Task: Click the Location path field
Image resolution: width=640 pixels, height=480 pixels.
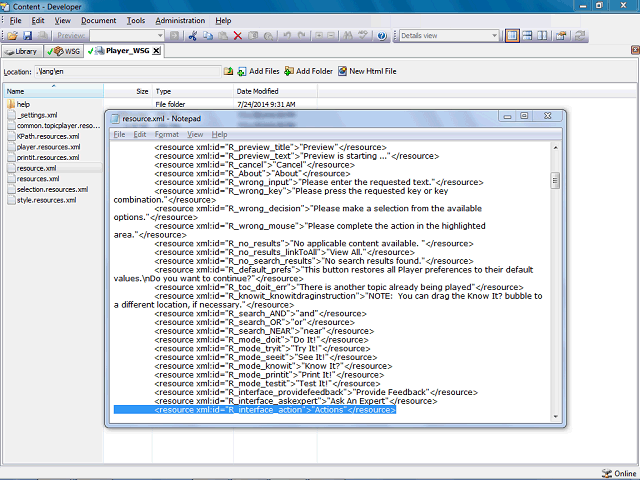Action: [x=127, y=71]
